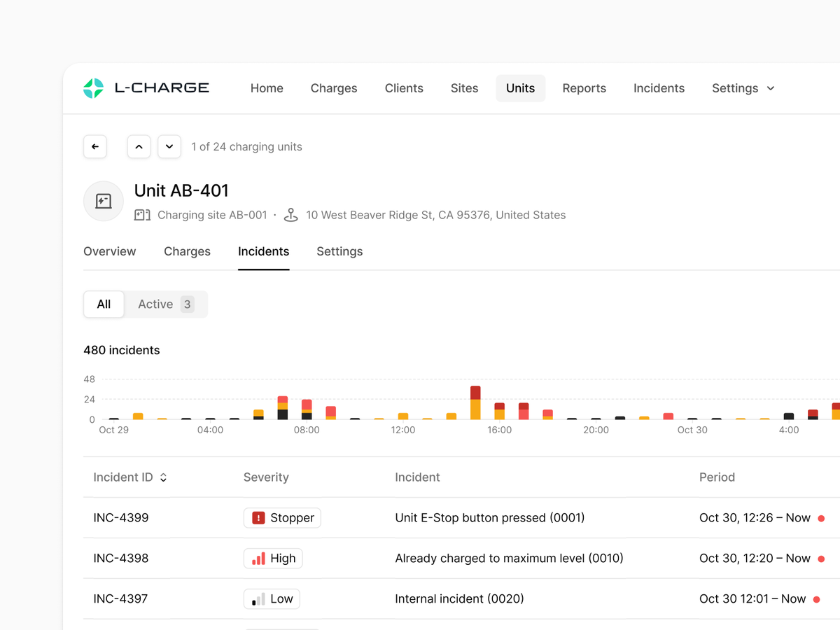Switch to the unit Settings tab
This screenshot has height=630, width=840.
(x=339, y=251)
